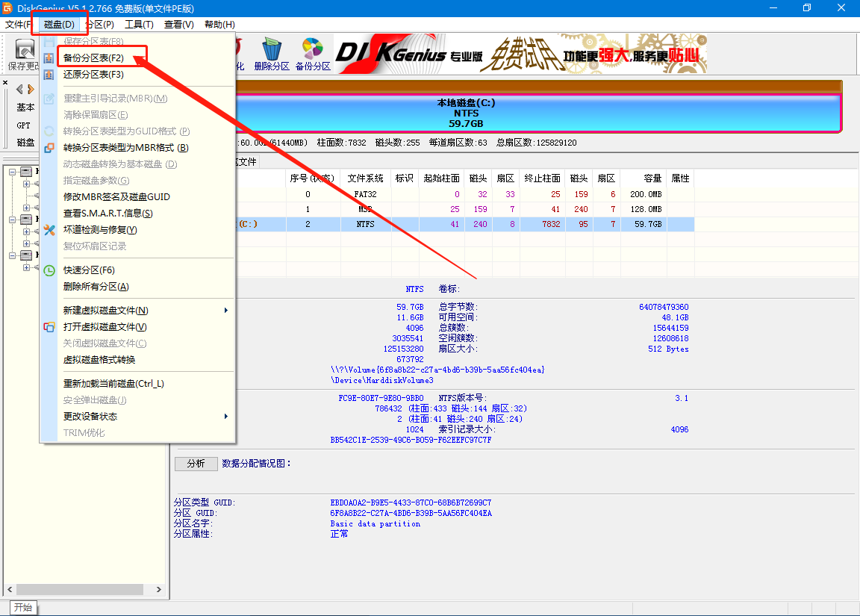Select the NTFS row with 59.7GB capacity
The height and width of the screenshot is (616, 860).
pos(465,224)
